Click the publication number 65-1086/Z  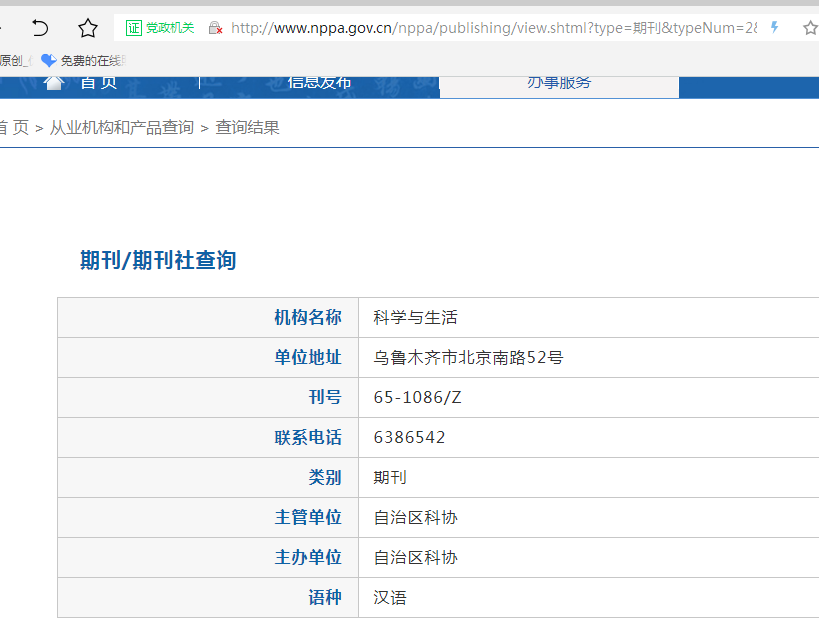[417, 398]
